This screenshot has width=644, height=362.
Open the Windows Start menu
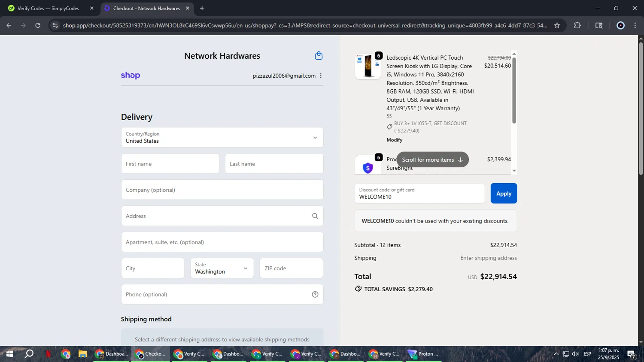9,354
